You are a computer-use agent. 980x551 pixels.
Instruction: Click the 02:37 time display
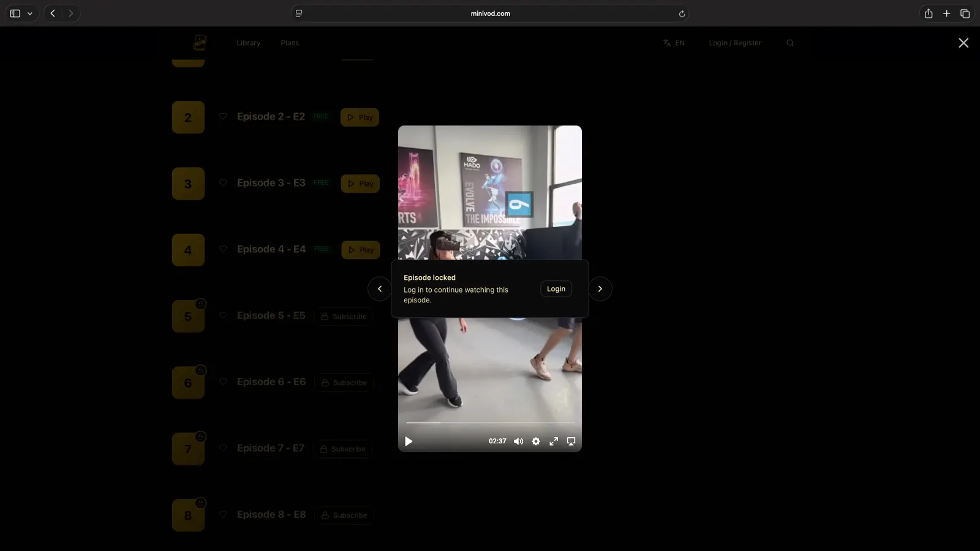click(x=497, y=441)
